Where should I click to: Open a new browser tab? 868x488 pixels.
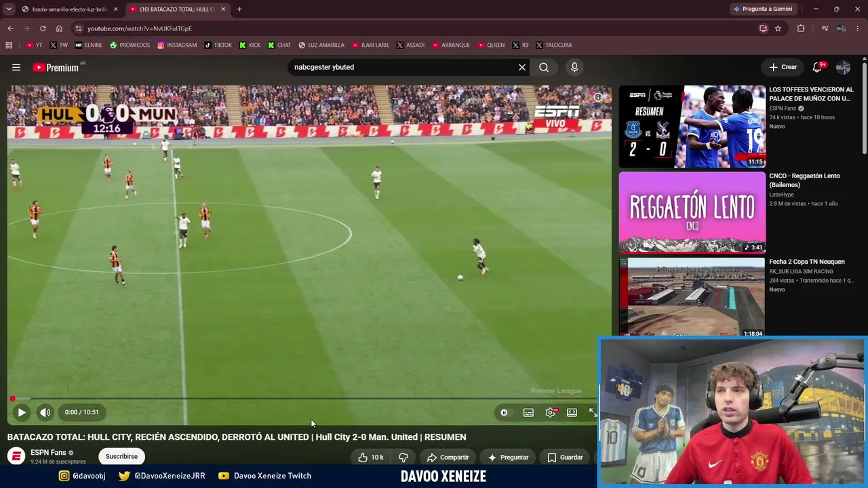(x=239, y=9)
